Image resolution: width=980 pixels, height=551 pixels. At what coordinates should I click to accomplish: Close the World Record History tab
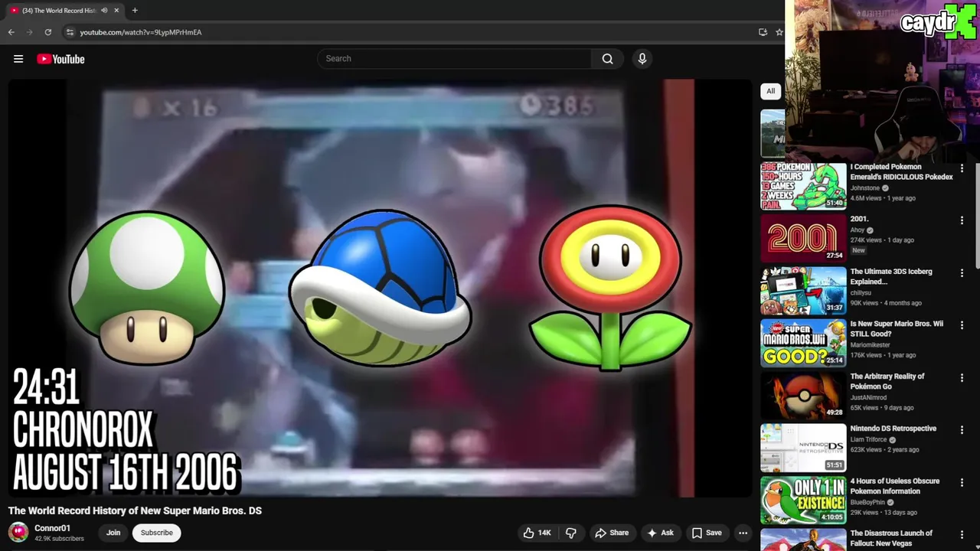click(x=116, y=11)
